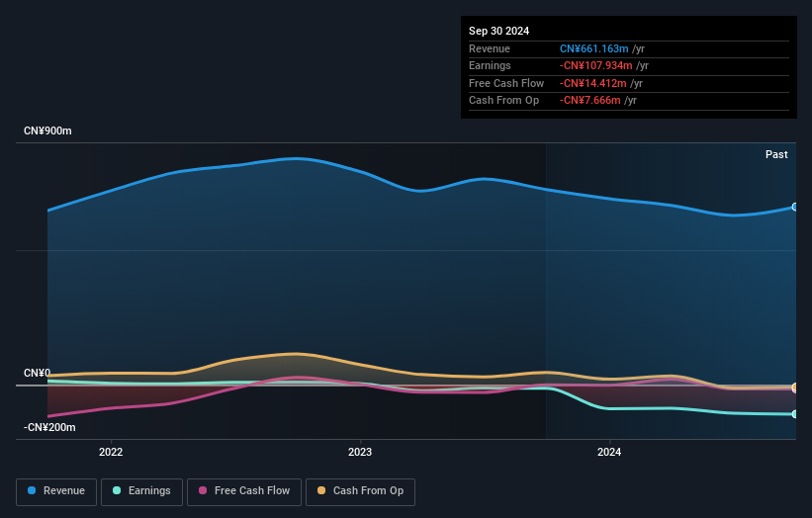Click the CN¥900m y-axis label

(x=47, y=130)
